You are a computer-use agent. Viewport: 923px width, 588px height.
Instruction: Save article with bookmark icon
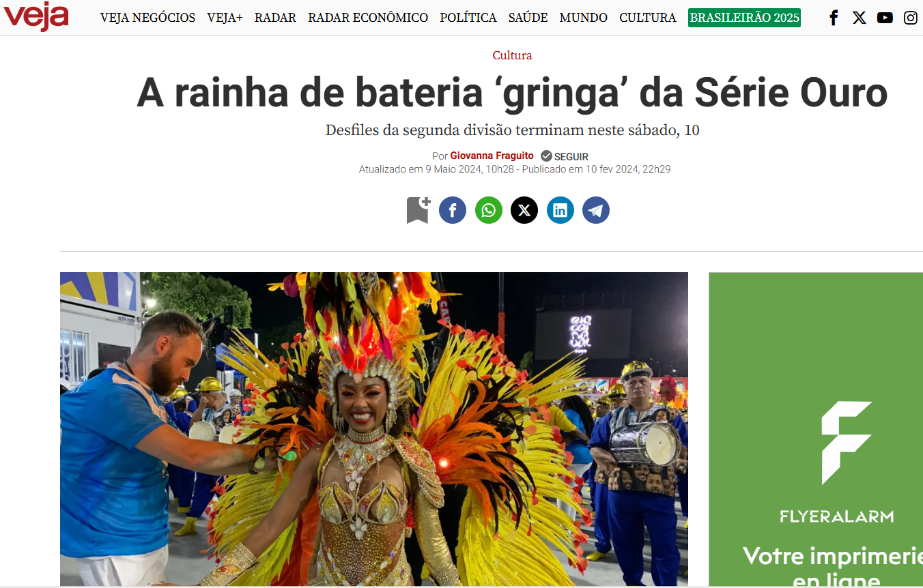tap(418, 210)
